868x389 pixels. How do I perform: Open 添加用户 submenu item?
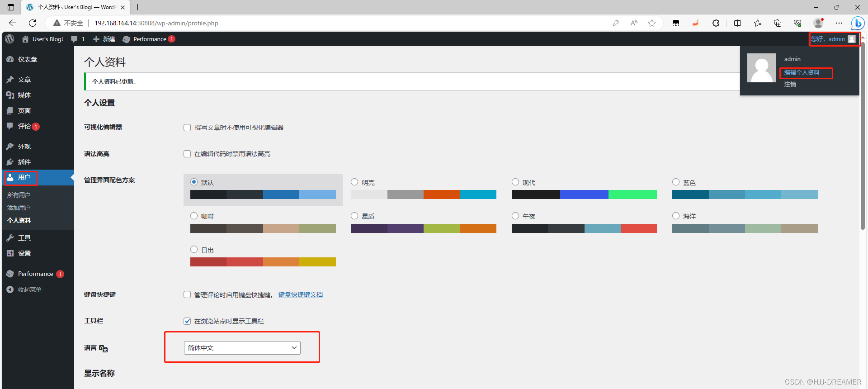point(19,208)
